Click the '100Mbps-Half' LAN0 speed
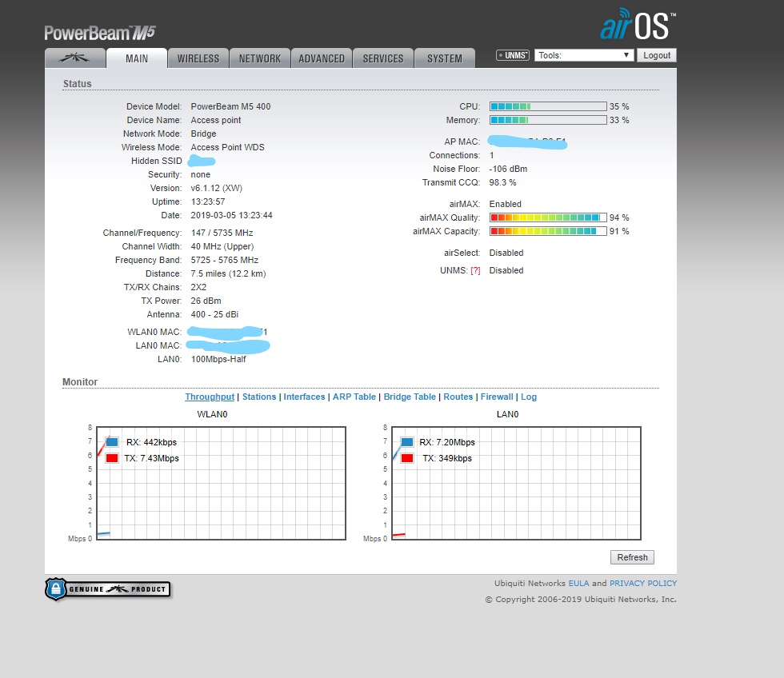 point(218,359)
